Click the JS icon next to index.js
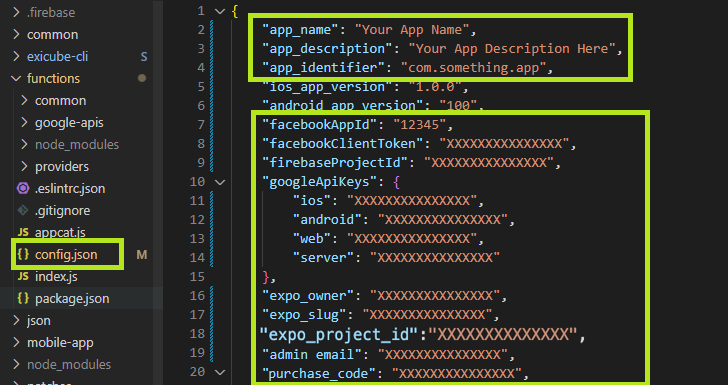The image size is (728, 385). point(23,277)
